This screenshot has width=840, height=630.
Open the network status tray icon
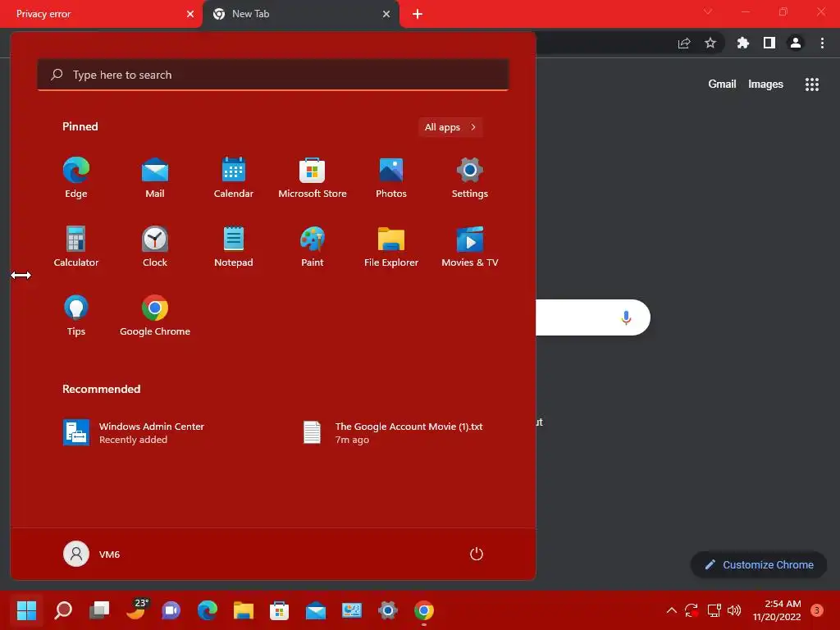714,610
